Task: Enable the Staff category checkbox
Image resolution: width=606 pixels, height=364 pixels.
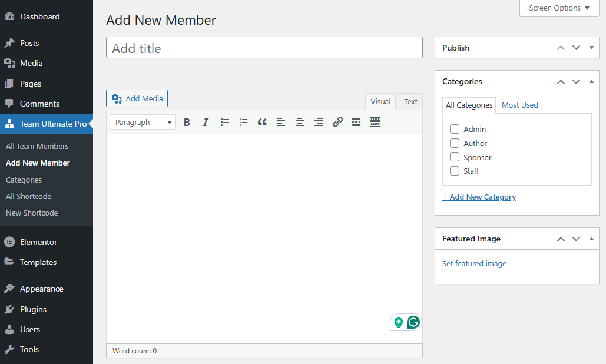Action: pyautogui.click(x=455, y=171)
